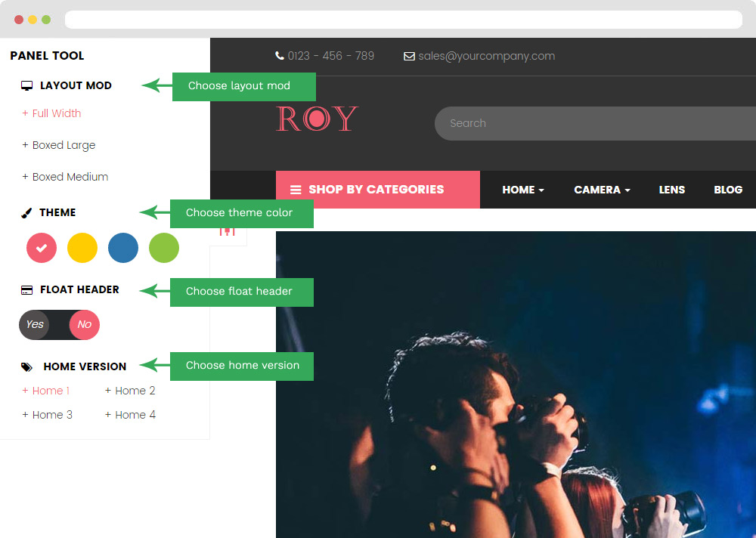Open the Blog menu item
This screenshot has width=756, height=538.
(728, 190)
